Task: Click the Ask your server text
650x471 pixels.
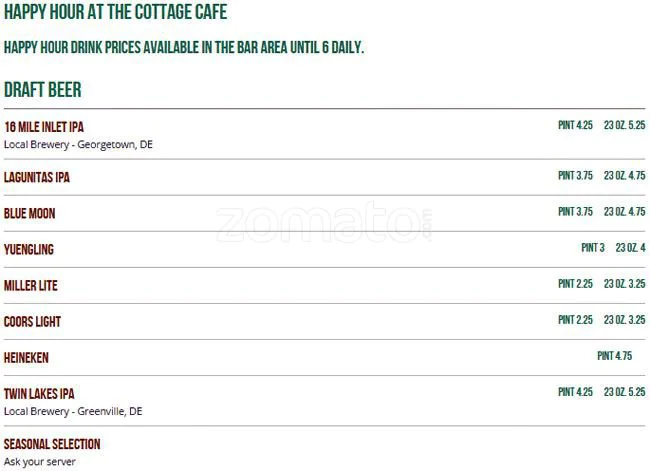Action: 40,461
